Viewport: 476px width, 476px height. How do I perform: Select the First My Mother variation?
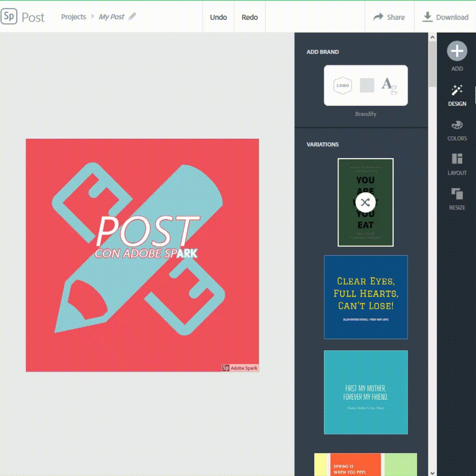tap(366, 392)
